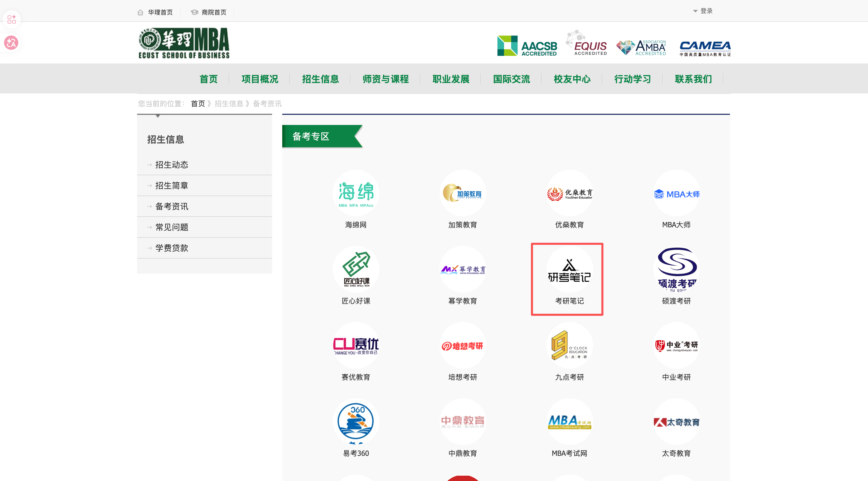Open the 职业发展 nav menu
This screenshot has width=868, height=481.
click(x=451, y=79)
